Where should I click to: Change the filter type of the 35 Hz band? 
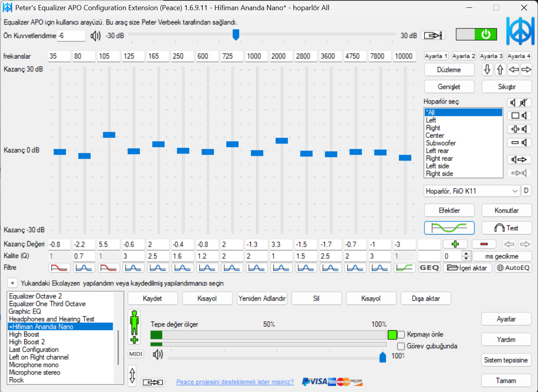(x=59, y=268)
